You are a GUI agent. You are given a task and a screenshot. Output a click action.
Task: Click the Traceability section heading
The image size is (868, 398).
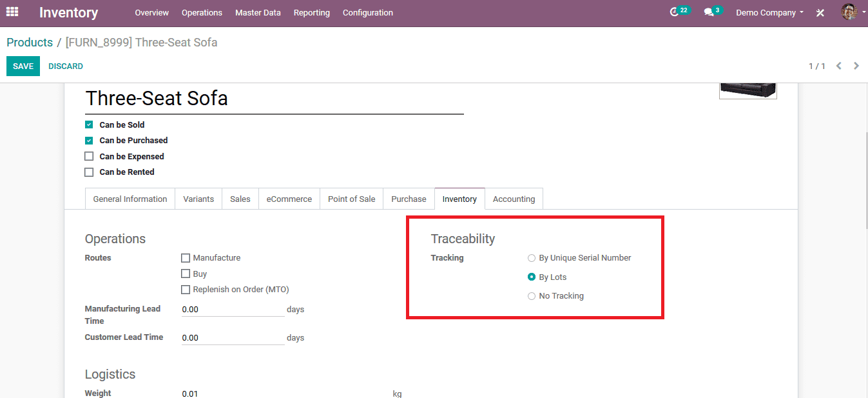pos(463,239)
